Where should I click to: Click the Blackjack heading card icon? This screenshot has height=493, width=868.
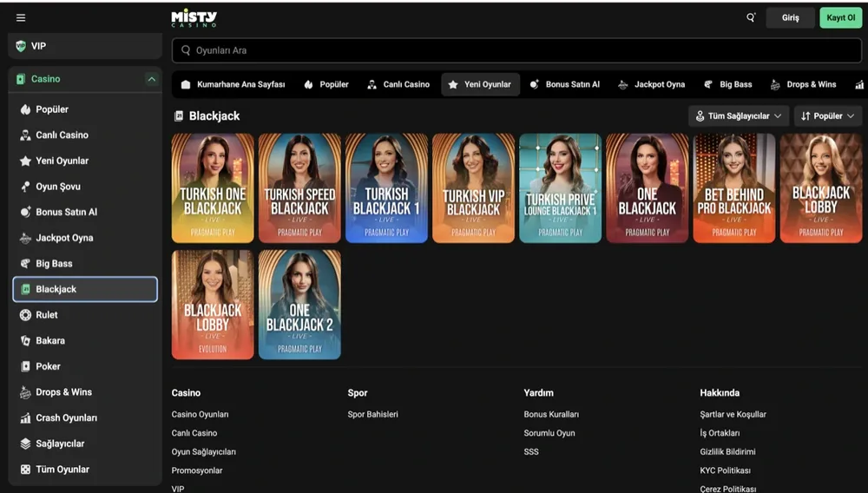click(178, 115)
